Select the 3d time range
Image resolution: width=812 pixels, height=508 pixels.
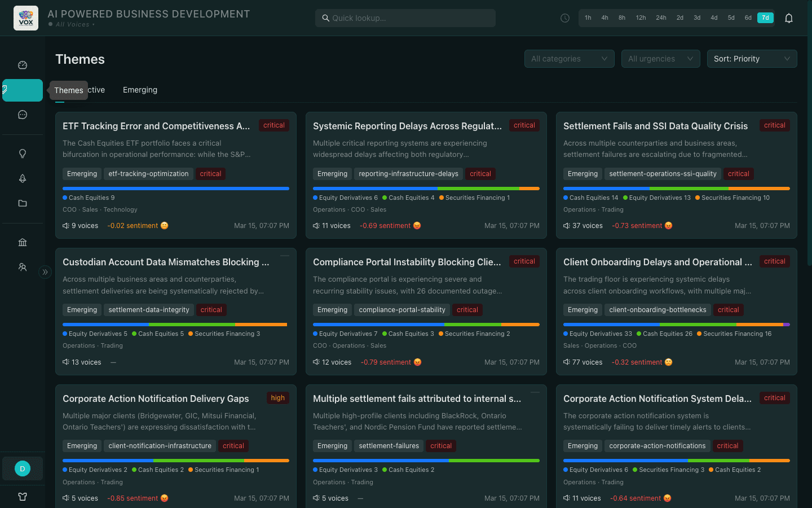tap(697, 17)
